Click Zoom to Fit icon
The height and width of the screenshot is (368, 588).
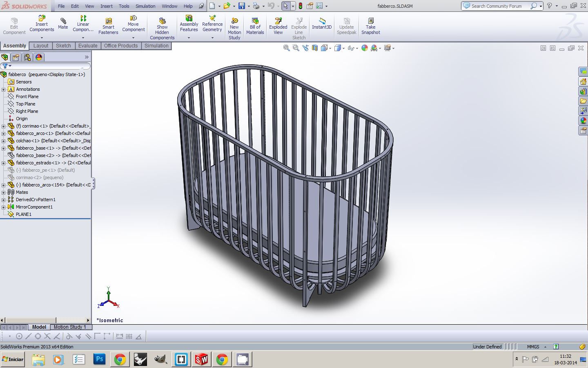click(x=287, y=48)
